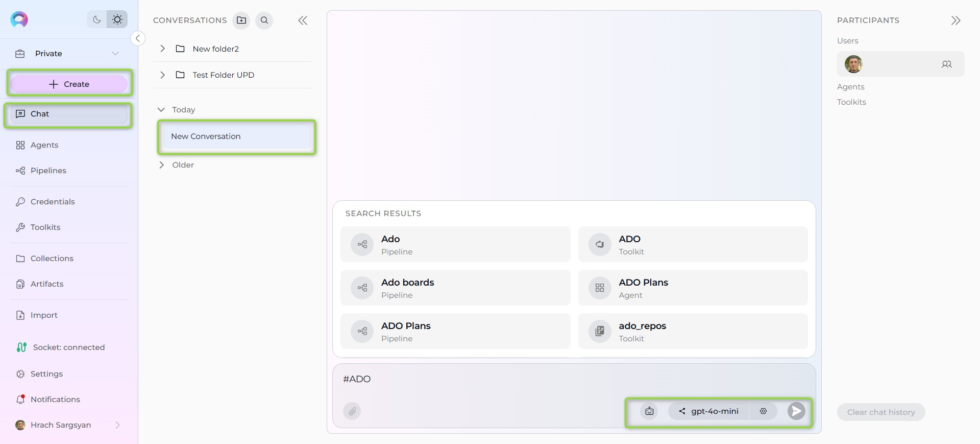Choose the ado_repos Toolkit search result

click(x=693, y=332)
